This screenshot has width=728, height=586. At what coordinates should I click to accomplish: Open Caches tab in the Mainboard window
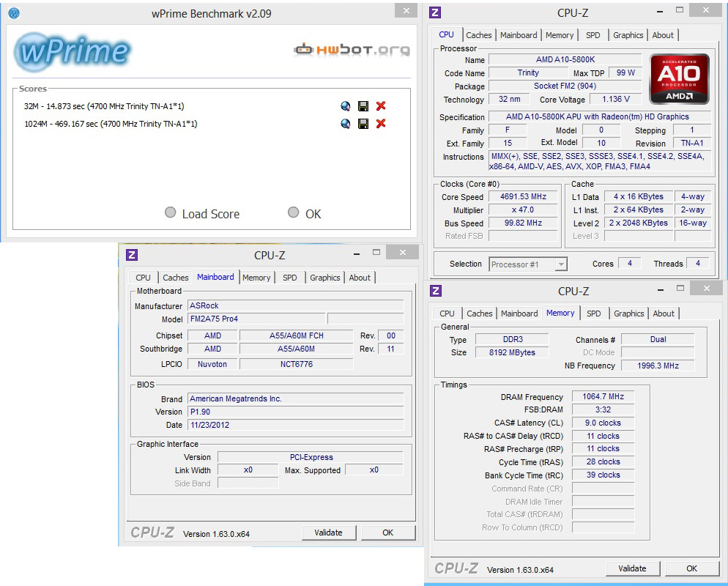click(176, 278)
